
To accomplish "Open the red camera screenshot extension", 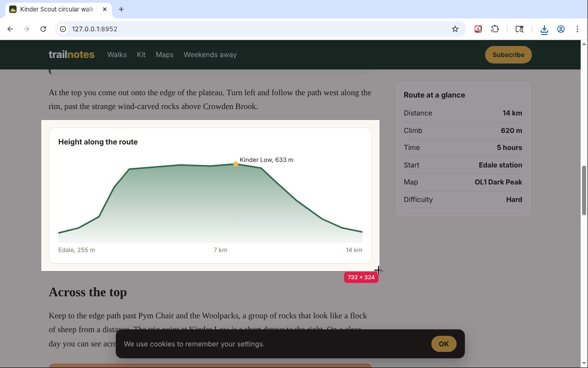I will pyautogui.click(x=478, y=29).
